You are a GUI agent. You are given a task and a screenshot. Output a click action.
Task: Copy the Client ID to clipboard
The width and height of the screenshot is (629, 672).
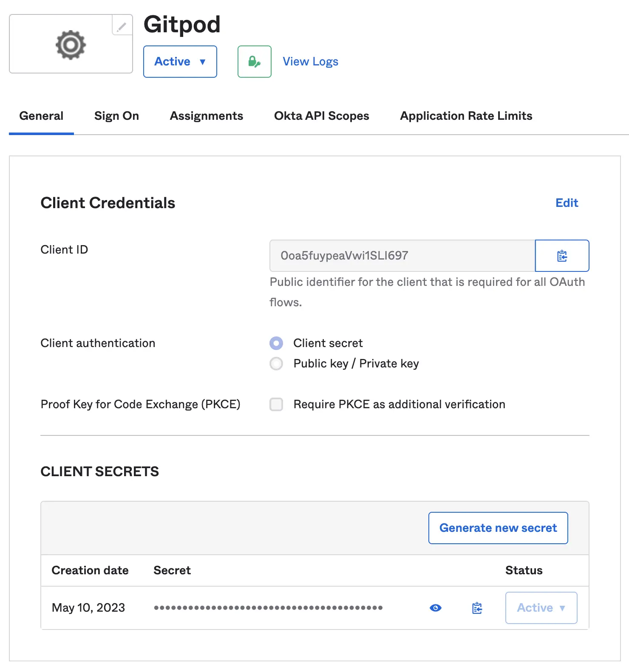tap(562, 256)
